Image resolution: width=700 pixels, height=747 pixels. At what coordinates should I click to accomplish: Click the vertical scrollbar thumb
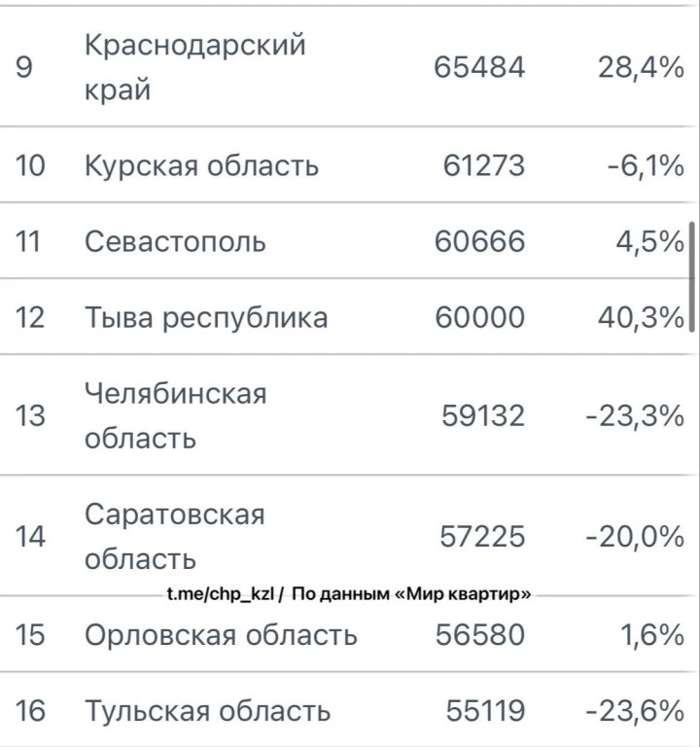point(692,278)
